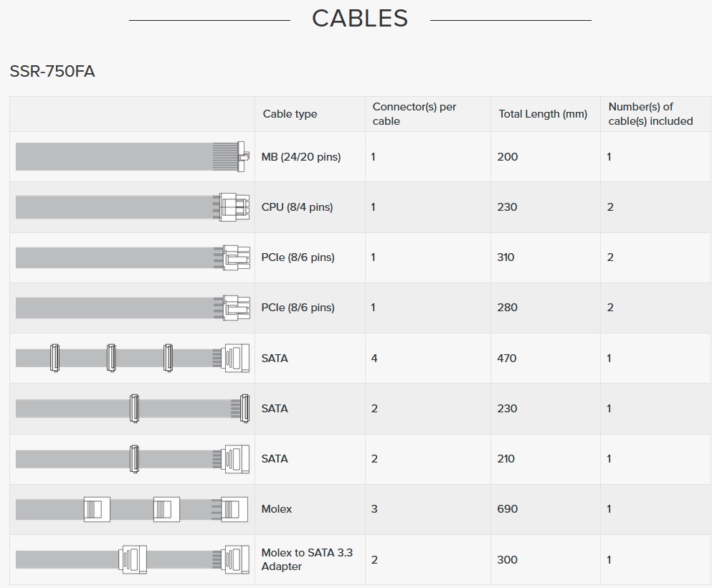Select the Cable type column header
The height and width of the screenshot is (588, 712).
point(290,114)
